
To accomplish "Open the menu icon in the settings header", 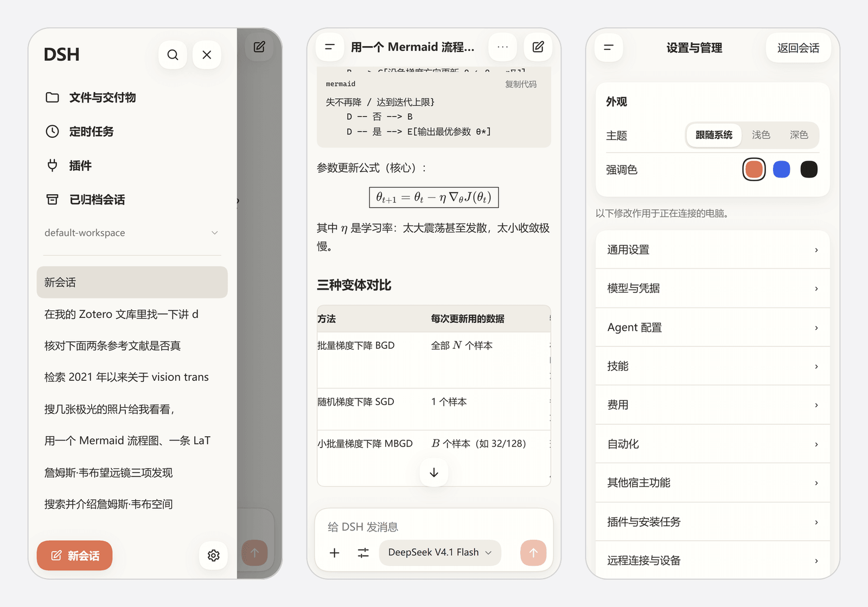I will click(609, 48).
